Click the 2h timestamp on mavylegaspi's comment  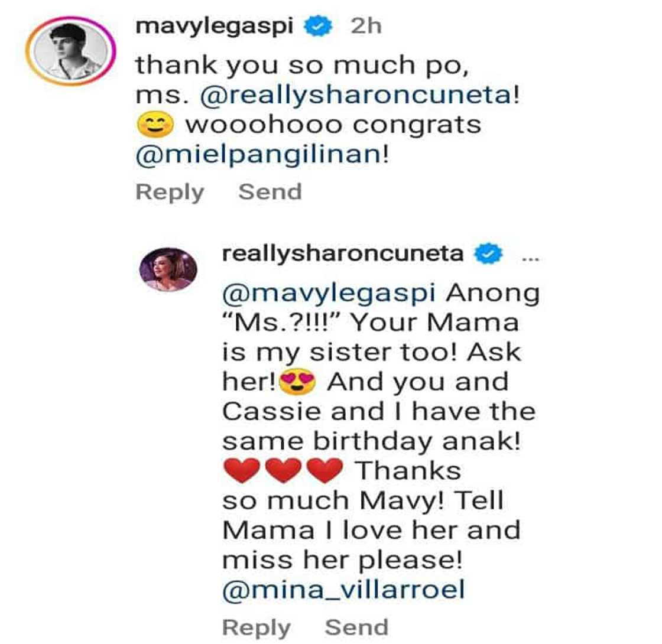[366, 26]
